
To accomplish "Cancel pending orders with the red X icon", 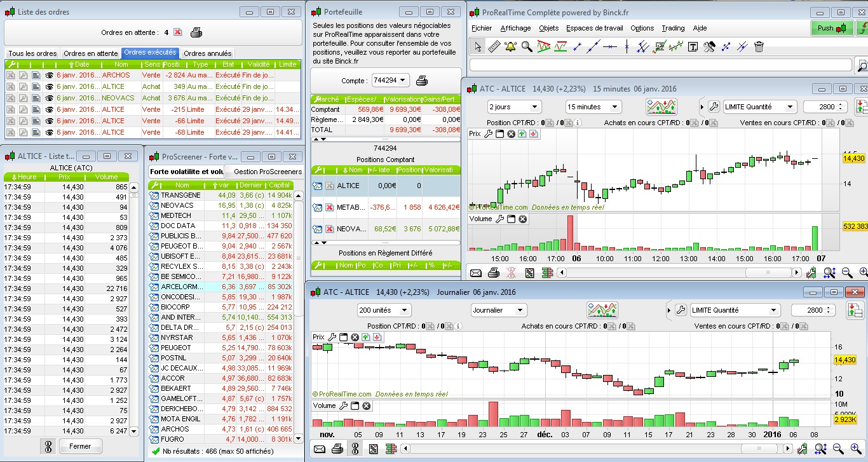I will tap(178, 32).
